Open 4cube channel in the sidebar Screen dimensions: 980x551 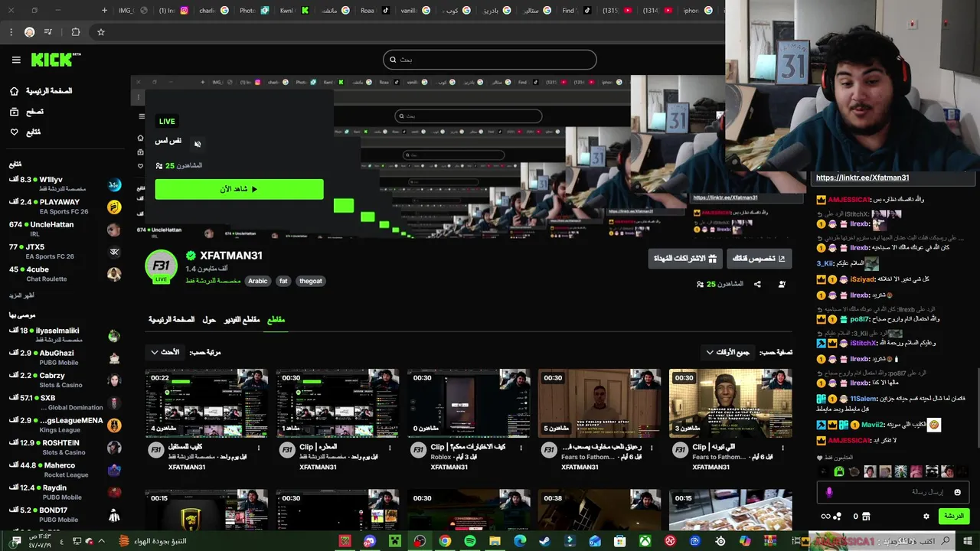[65, 274]
